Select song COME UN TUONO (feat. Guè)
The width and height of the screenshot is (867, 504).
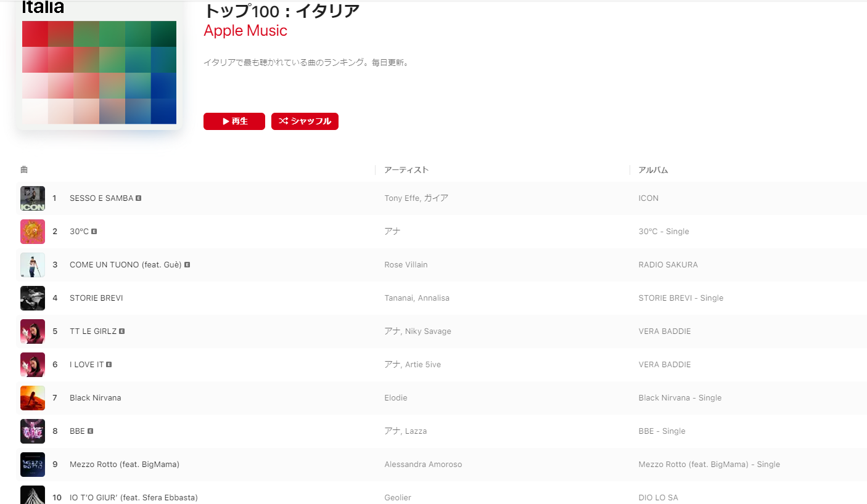(125, 265)
